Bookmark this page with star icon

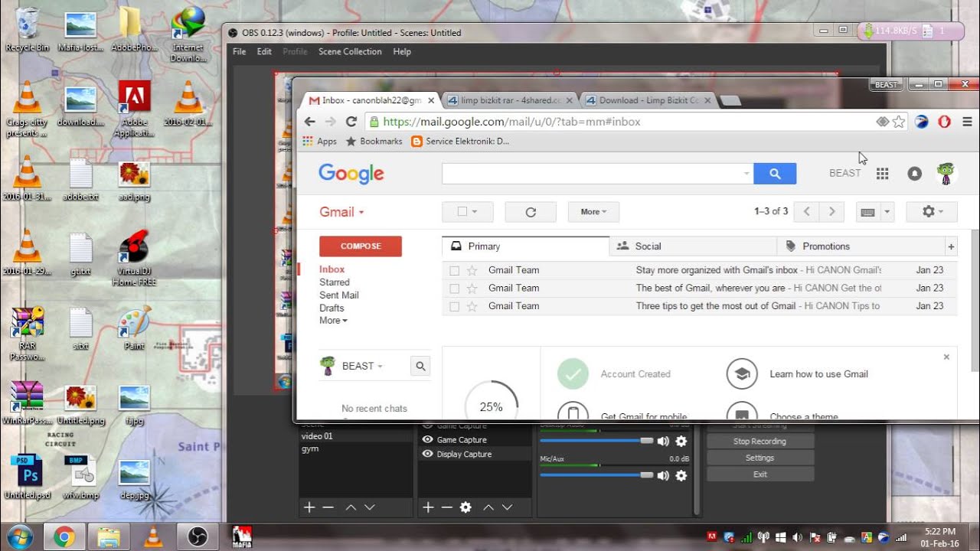coord(899,122)
